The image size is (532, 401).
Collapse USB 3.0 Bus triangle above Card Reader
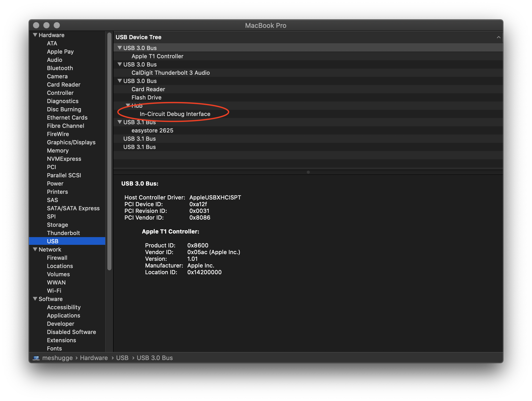point(119,81)
